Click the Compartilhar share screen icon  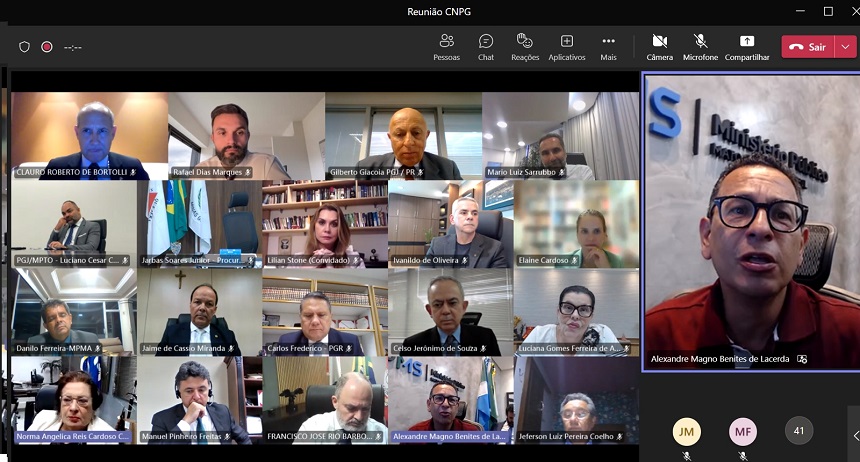click(x=747, y=46)
